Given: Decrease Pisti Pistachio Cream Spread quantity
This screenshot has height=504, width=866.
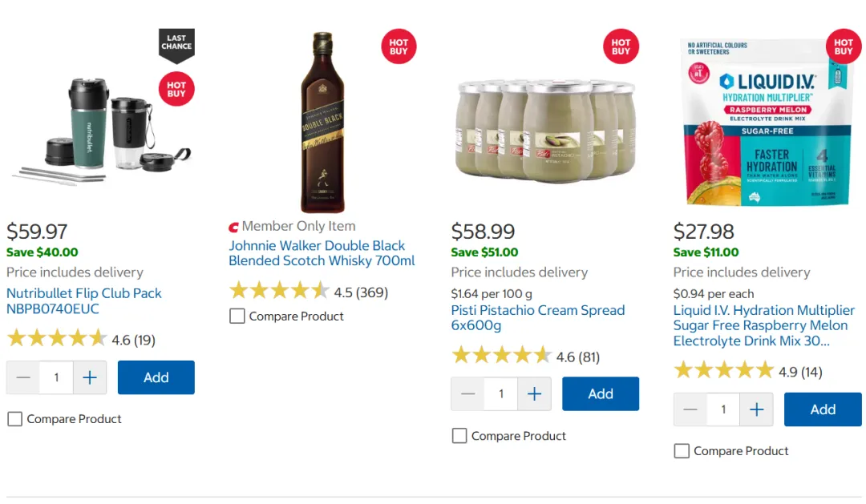Looking at the screenshot, I should point(467,393).
